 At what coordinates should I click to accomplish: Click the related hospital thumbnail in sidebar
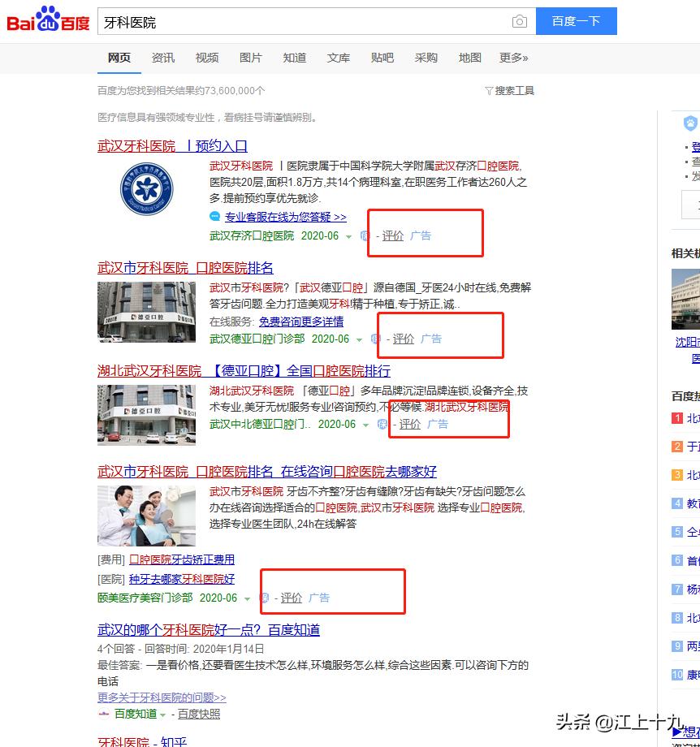[x=685, y=299]
